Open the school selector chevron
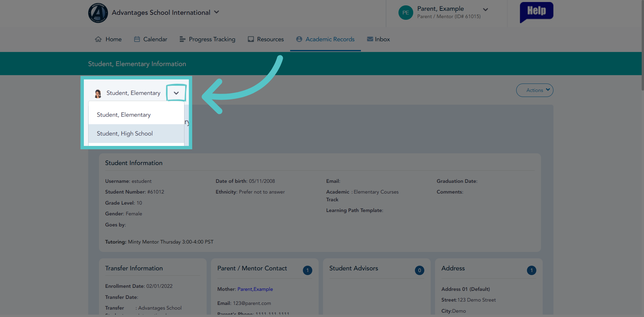 pos(217,12)
